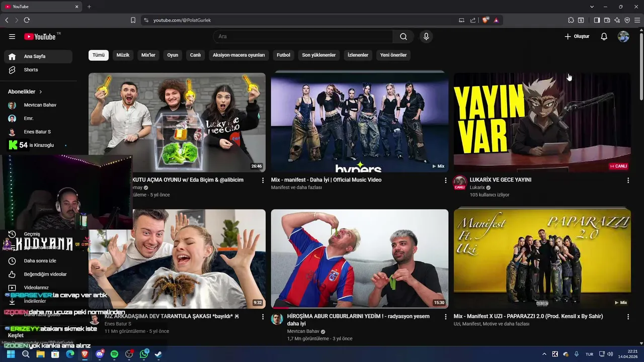This screenshot has height=362, width=644.
Task: Select the Canlı filter chip
Action: (195, 55)
